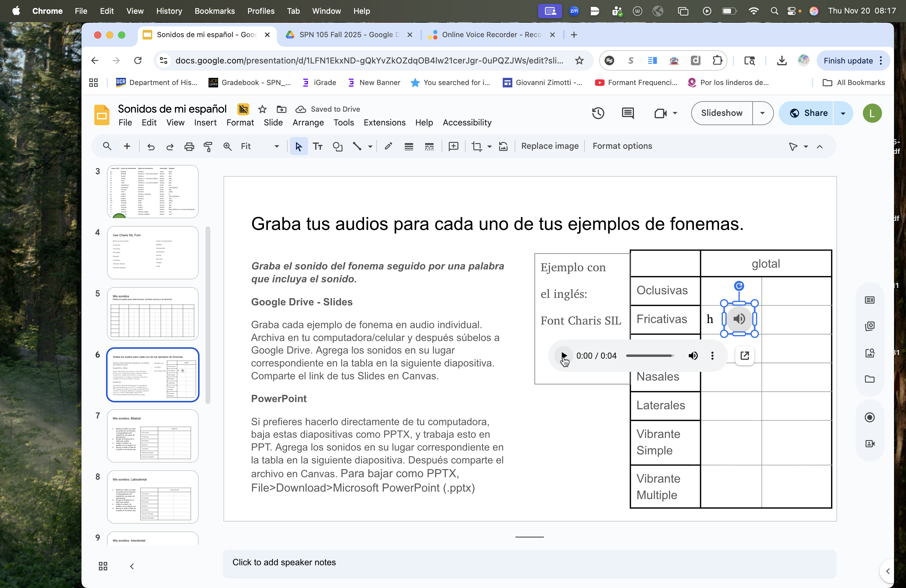
Task: Open audio in new window icon
Action: click(x=745, y=356)
